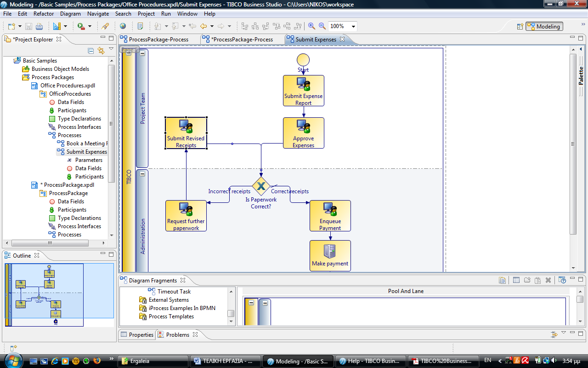Switch to the first ProcessPackage-Process tab
The image size is (588, 368).
click(159, 40)
